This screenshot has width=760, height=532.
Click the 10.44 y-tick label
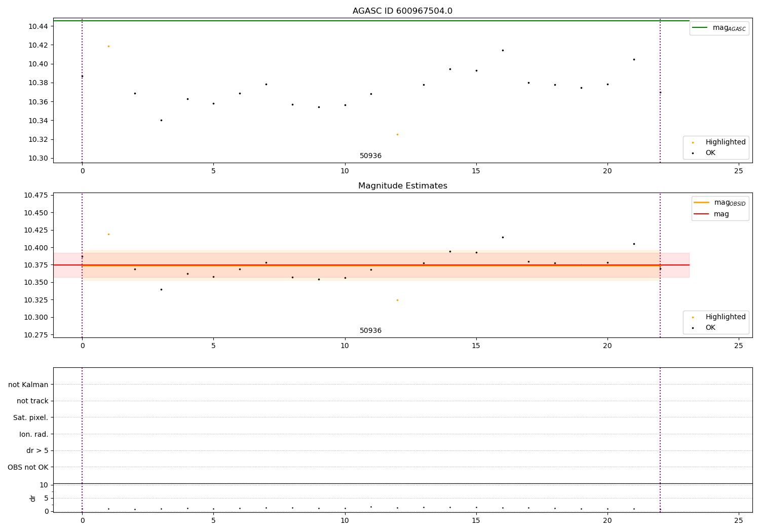tap(38, 26)
